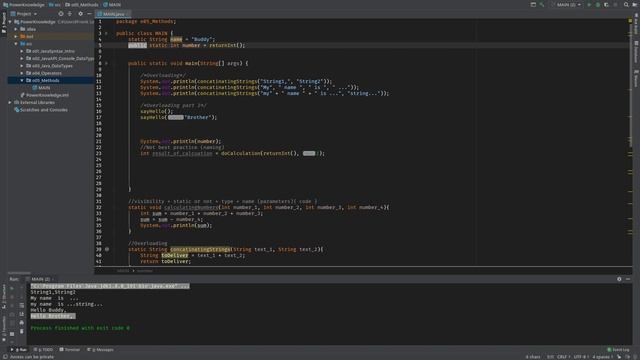Viewport: 640px width, 360px height.
Task: Click PowerKnowledge breadcrumb in navigation bar
Action: [x=24, y=4]
